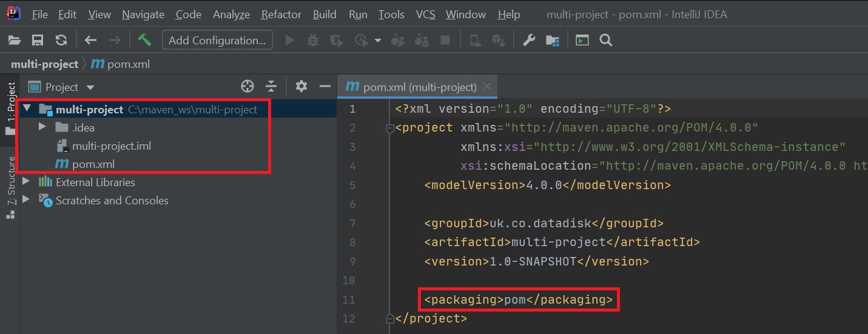
Task: Hide the Project panel with minus button
Action: (325, 87)
